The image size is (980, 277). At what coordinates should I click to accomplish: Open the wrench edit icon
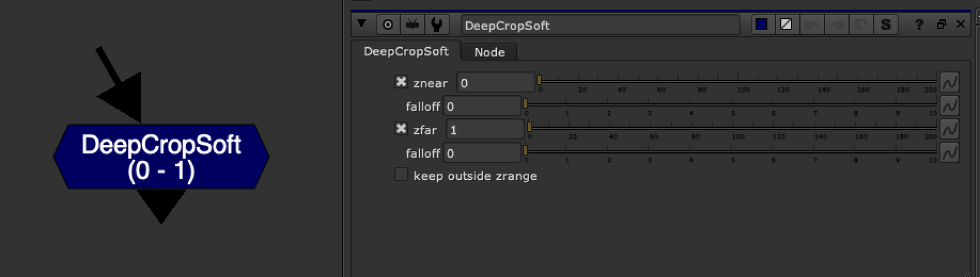pyautogui.click(x=437, y=24)
